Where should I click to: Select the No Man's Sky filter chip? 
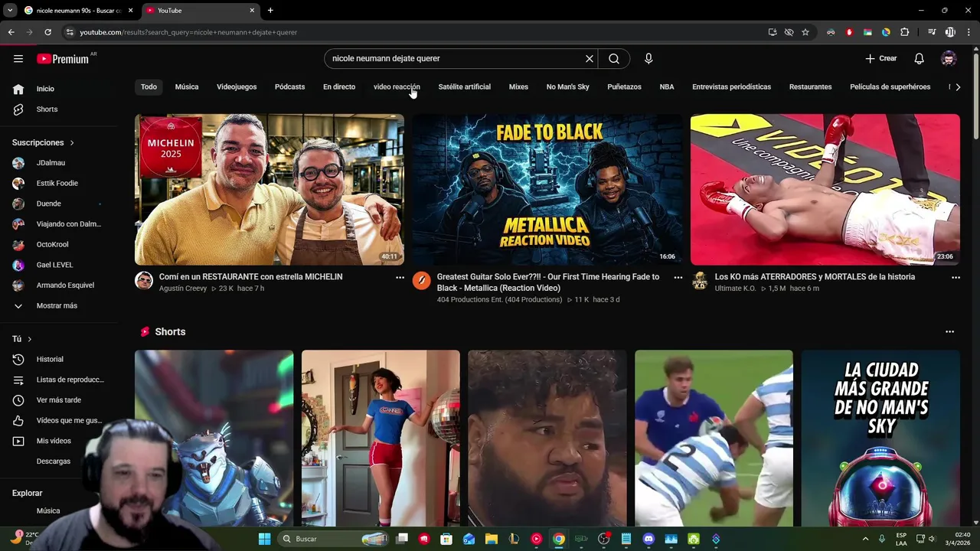coord(567,87)
